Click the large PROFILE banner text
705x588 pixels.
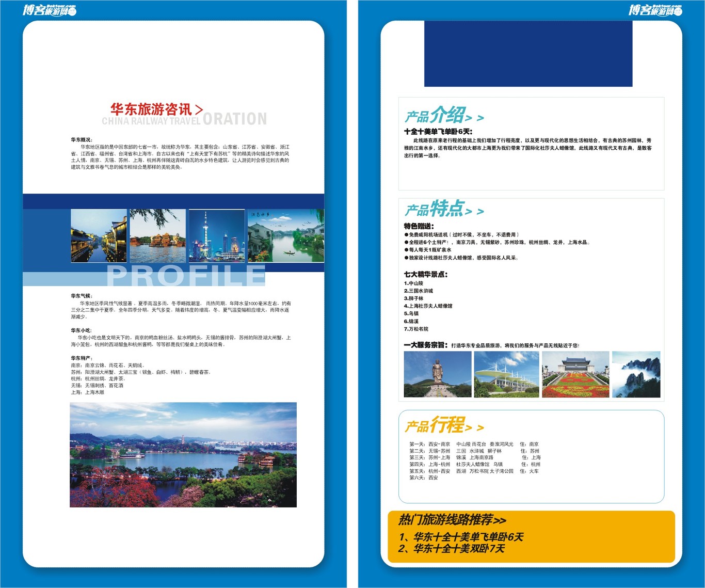pyautogui.click(x=186, y=275)
